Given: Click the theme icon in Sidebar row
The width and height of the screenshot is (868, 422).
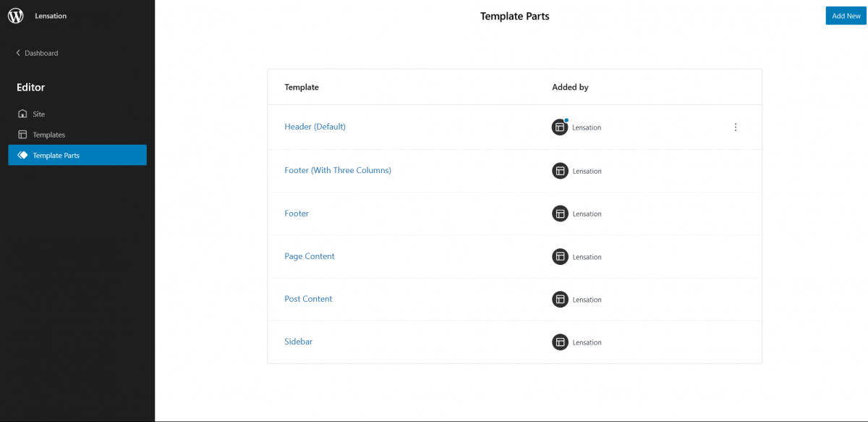Looking at the screenshot, I should 559,342.
